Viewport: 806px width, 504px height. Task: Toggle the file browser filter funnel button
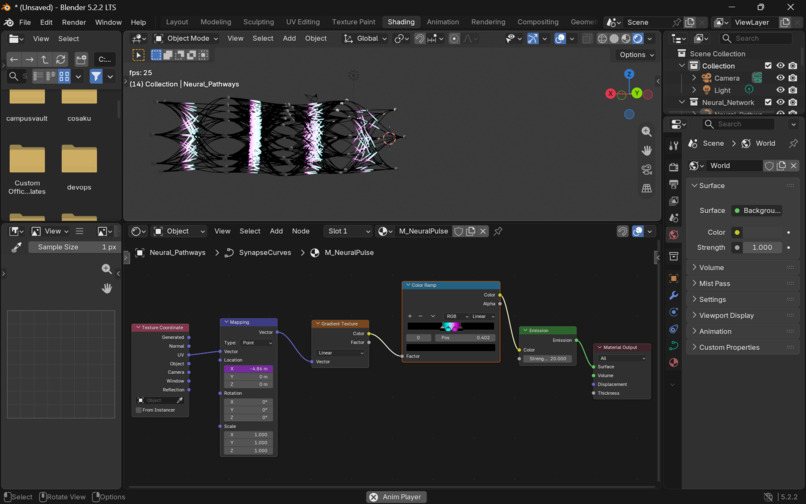(x=96, y=77)
